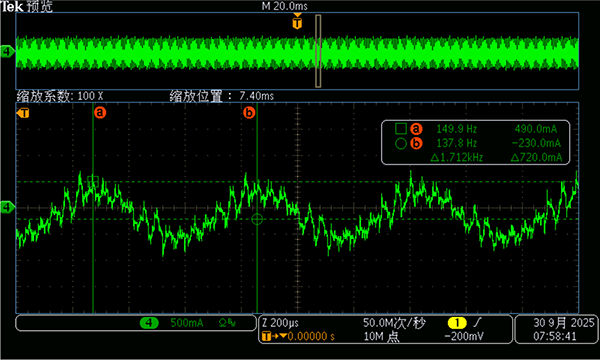The height and width of the screenshot is (360, 600).
Task: Click the green channel 4 badge in bottom bar
Action: (x=149, y=323)
